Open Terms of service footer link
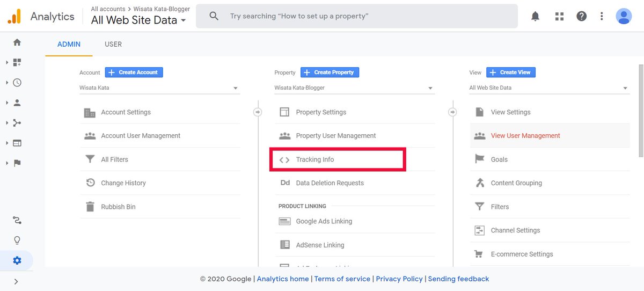Image resolution: width=644 pixels, height=291 pixels. pyautogui.click(x=342, y=279)
